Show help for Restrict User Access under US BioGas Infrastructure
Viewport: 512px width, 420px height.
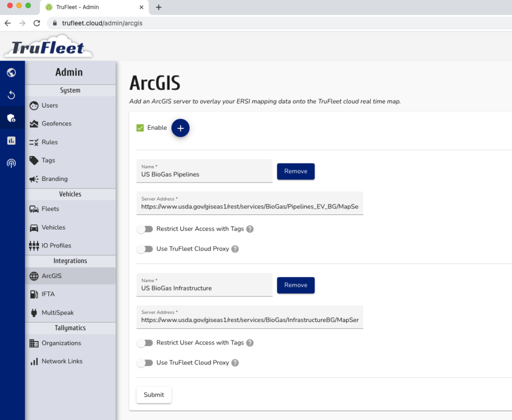250,343
